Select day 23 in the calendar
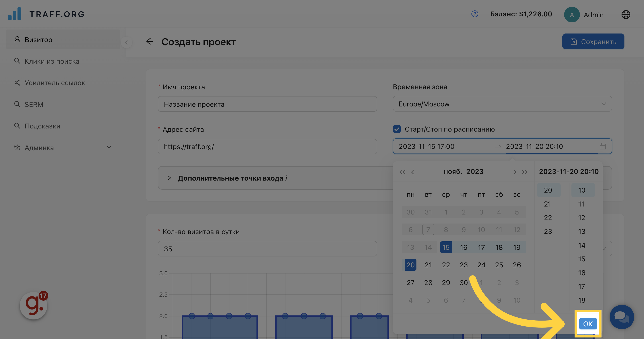 coord(464,265)
